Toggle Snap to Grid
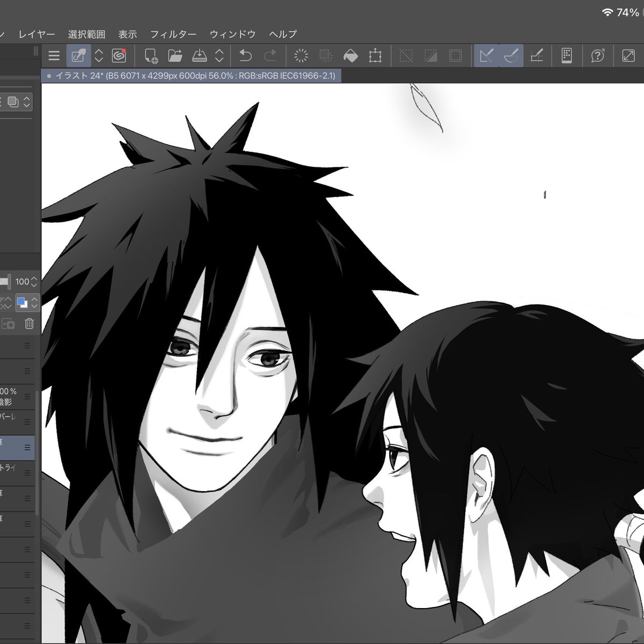The height and width of the screenshot is (644, 644). coord(536,56)
